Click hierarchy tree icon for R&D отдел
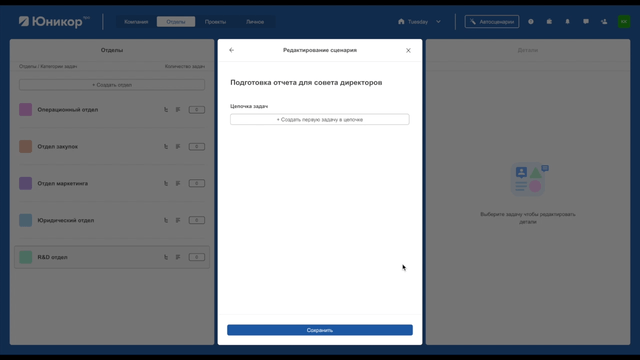The width and height of the screenshot is (640, 360). (166, 257)
